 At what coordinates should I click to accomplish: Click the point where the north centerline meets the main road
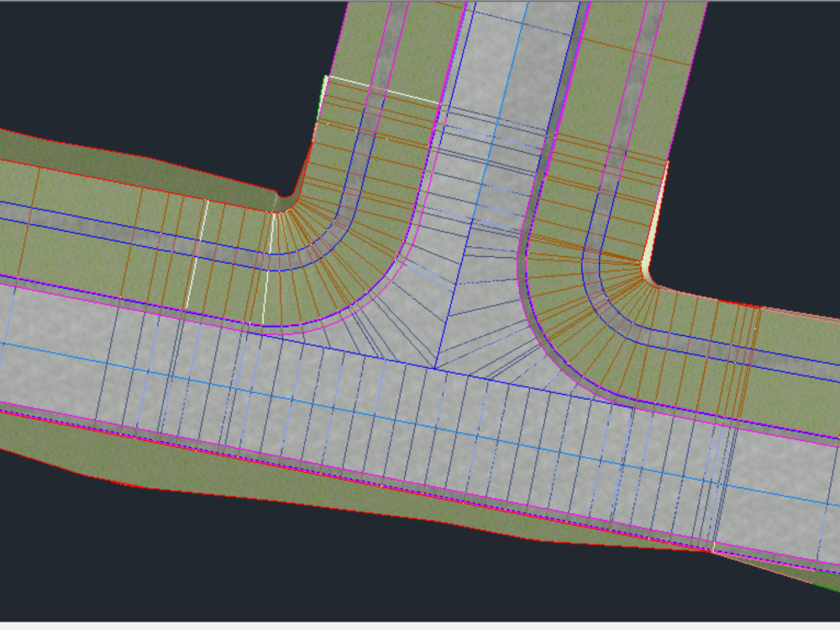pos(434,368)
